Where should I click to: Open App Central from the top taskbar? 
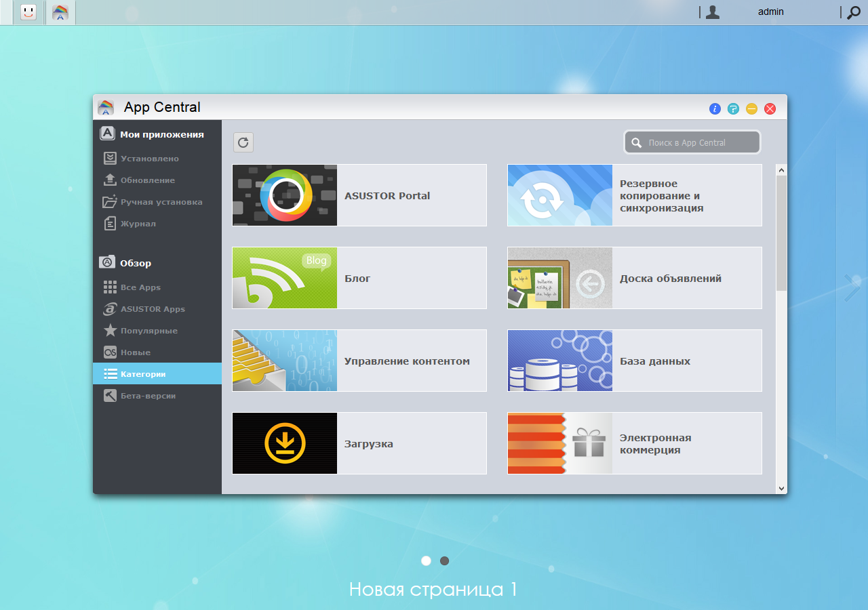tap(60, 12)
